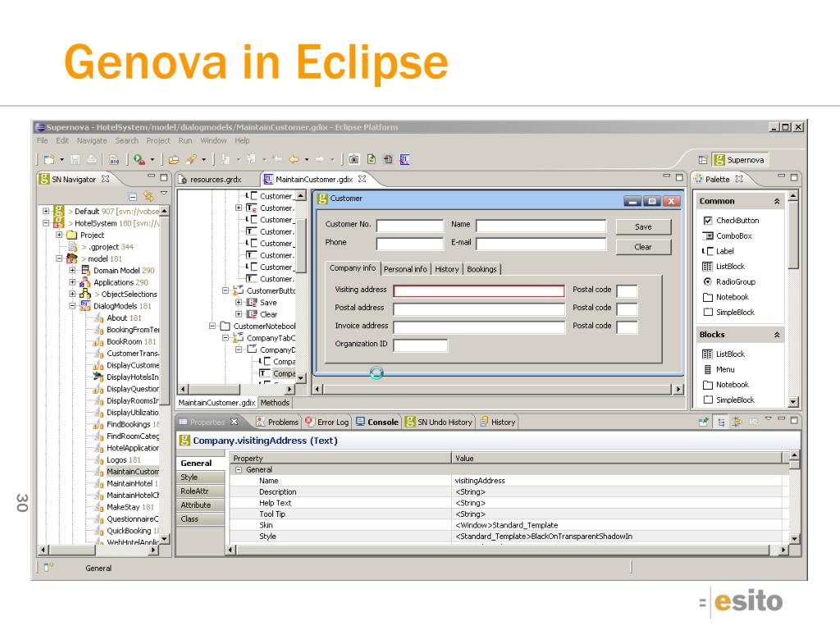Open the Window menu

point(213,141)
